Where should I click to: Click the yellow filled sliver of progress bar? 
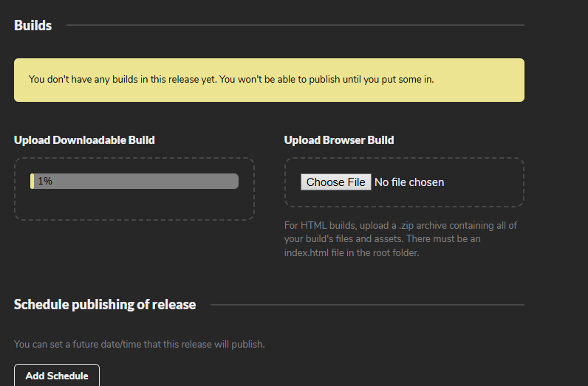32,181
